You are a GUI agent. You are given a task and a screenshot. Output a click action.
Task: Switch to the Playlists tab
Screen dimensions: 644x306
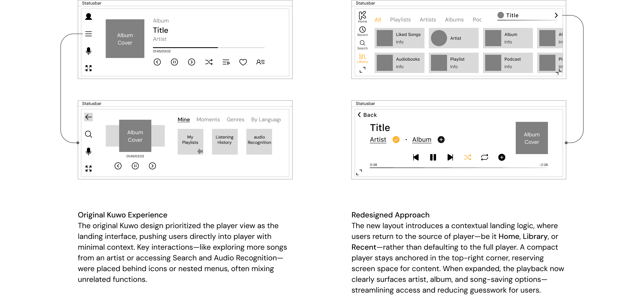tap(400, 20)
